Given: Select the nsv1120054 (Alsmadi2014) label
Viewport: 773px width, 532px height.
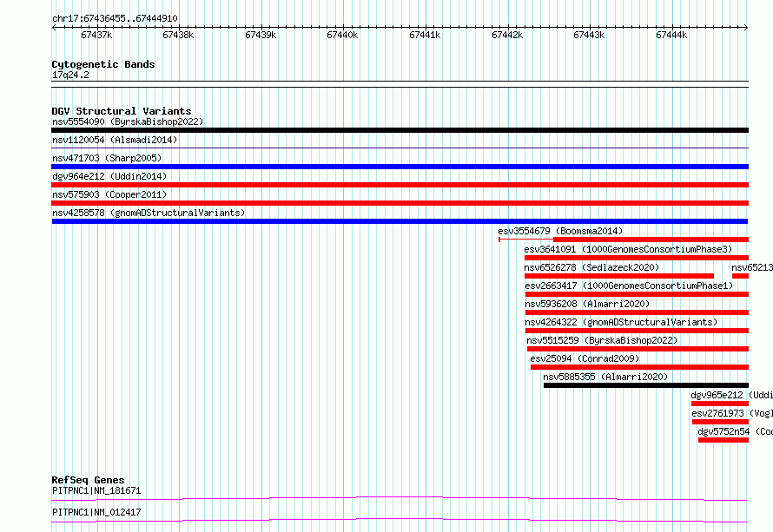Looking at the screenshot, I should [115, 140].
